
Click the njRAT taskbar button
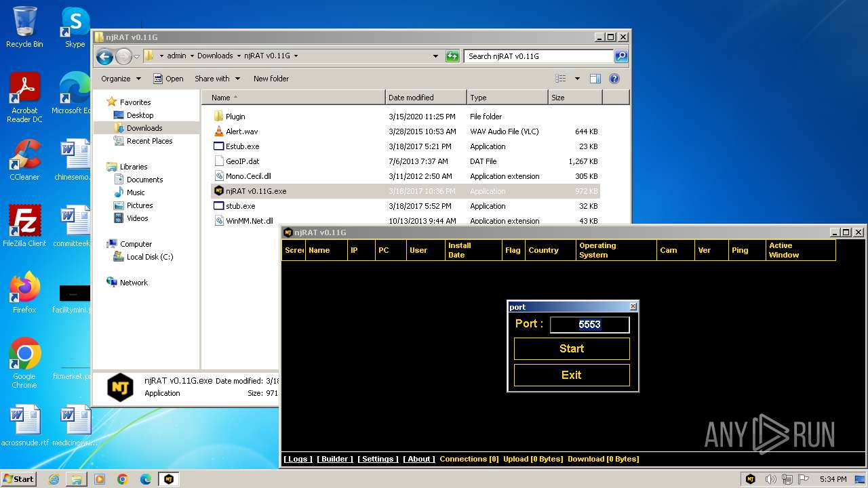click(x=169, y=479)
